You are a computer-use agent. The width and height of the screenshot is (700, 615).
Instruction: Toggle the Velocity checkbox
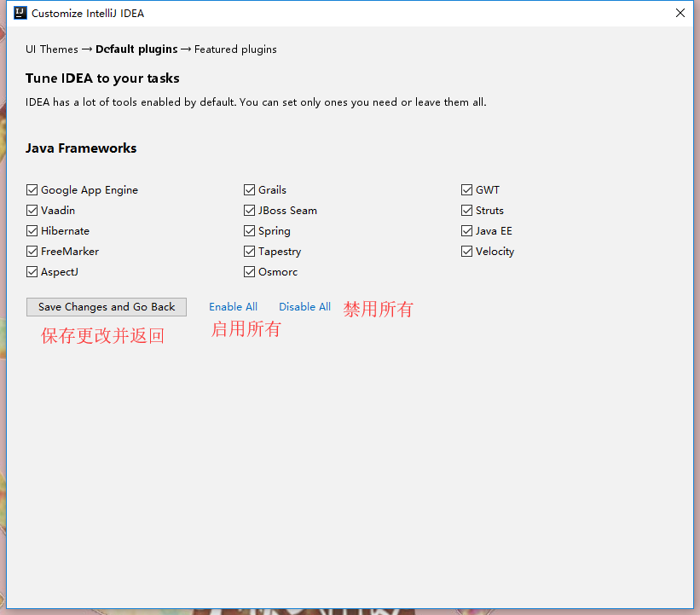click(466, 252)
